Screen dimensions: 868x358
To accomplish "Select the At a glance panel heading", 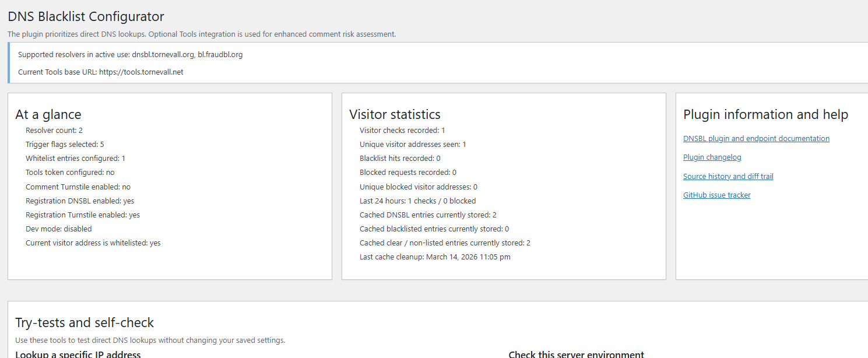I will pyautogui.click(x=48, y=114).
